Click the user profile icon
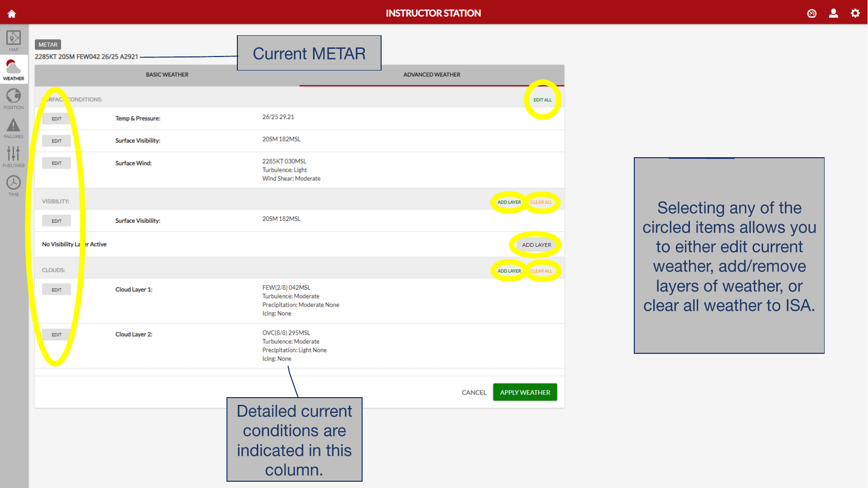Image resolution: width=868 pixels, height=488 pixels. 833,13
